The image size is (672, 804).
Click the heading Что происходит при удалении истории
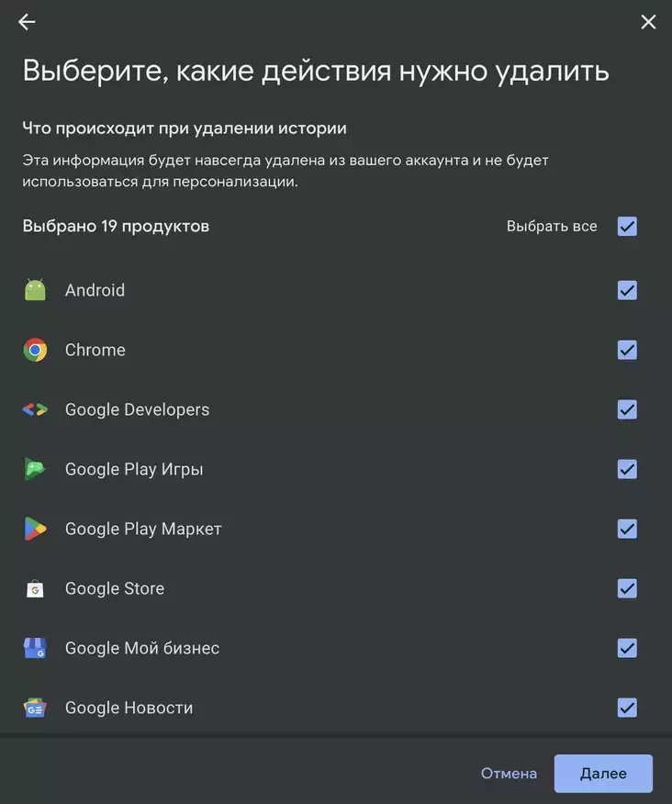coord(185,128)
